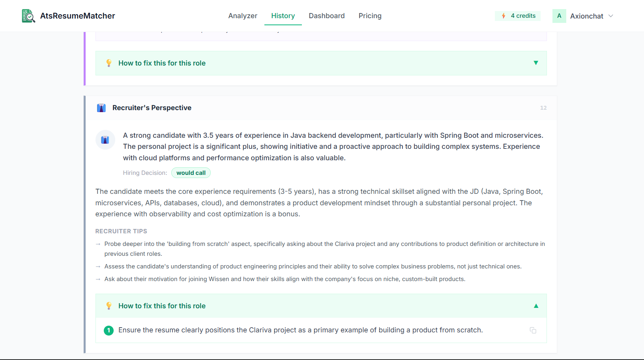Click the green 'A' Axionchat avatar icon

(x=559, y=16)
